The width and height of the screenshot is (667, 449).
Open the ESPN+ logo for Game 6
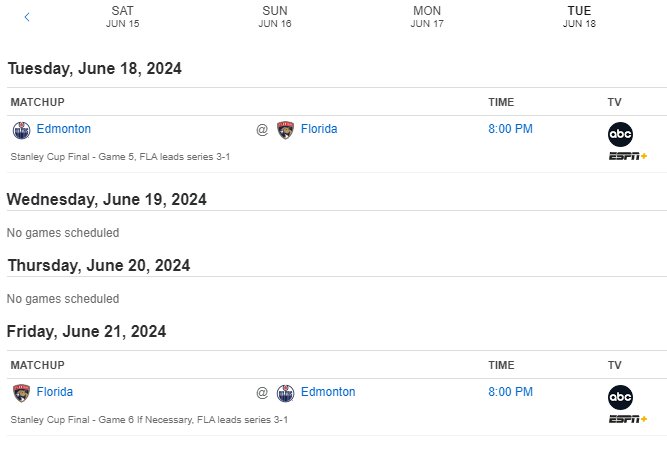point(628,419)
